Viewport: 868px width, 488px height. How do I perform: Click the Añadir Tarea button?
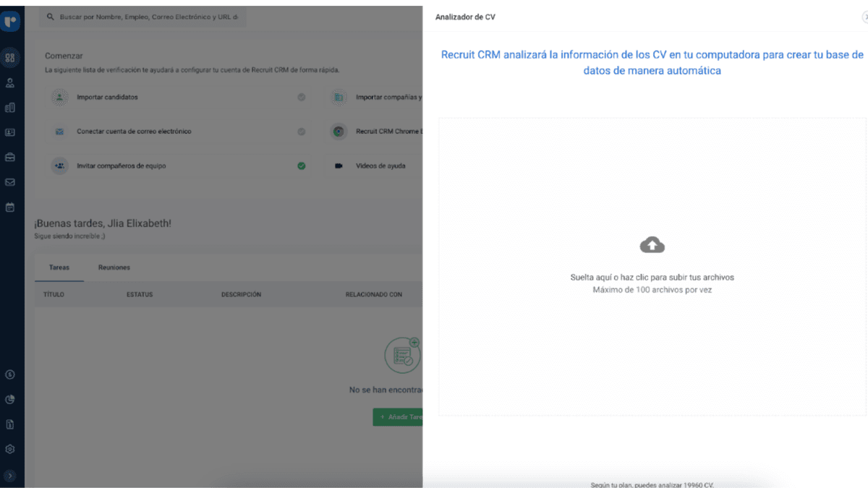coord(398,417)
